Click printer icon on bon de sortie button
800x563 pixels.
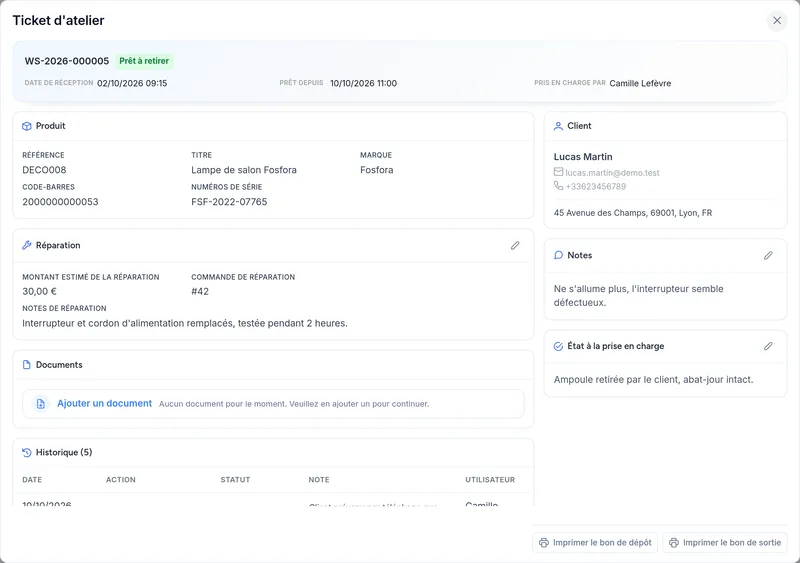coord(674,543)
